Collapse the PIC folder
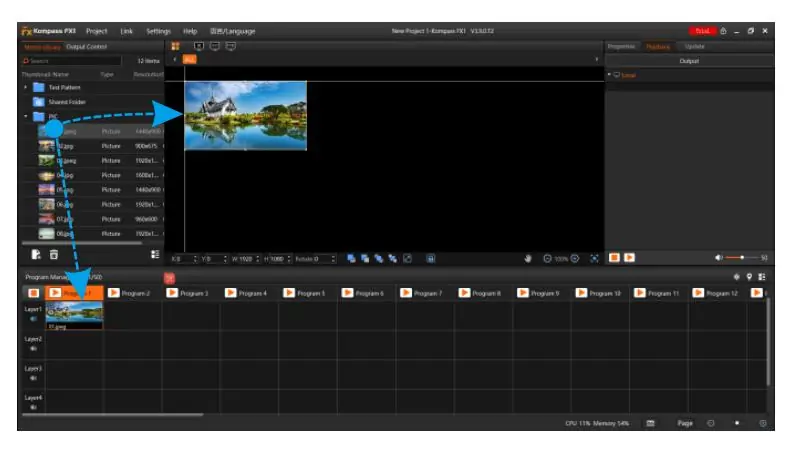 point(26,116)
